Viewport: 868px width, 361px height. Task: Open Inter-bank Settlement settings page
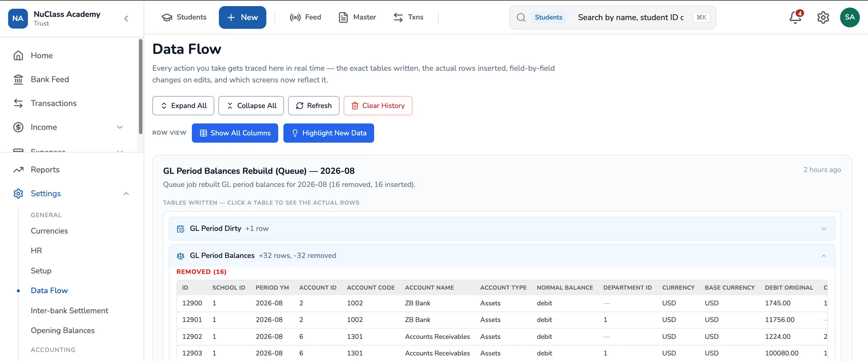click(x=69, y=311)
